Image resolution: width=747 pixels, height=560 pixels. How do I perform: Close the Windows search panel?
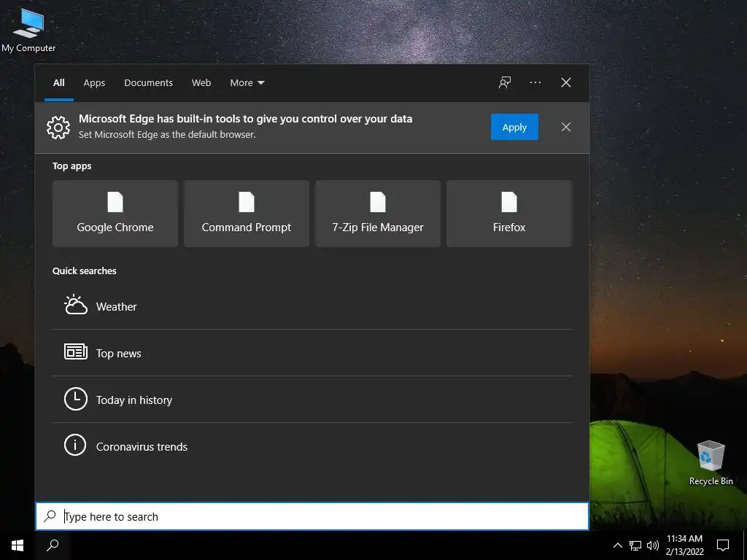click(566, 82)
